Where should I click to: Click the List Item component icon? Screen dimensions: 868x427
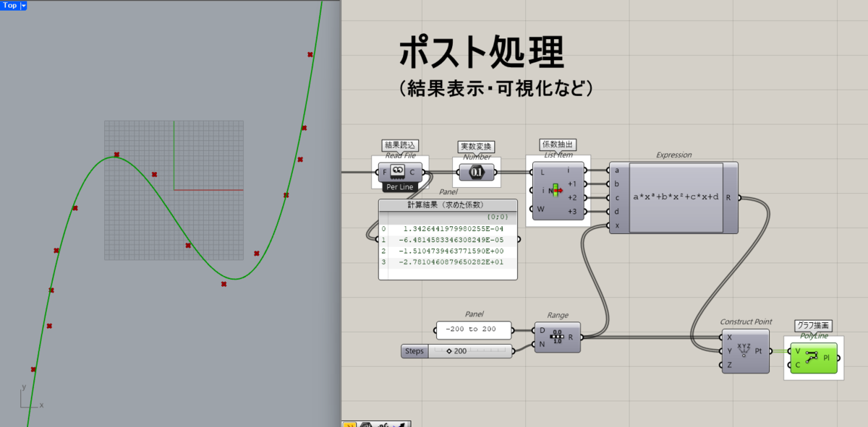pos(556,190)
